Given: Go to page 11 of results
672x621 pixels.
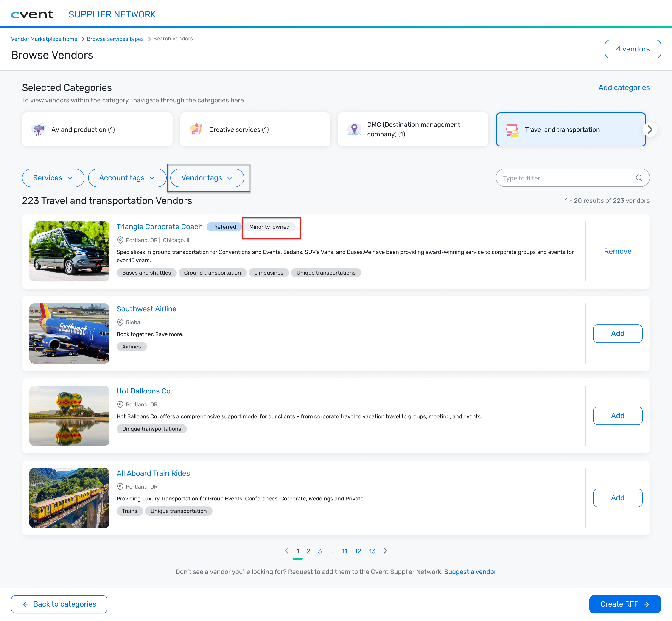Looking at the screenshot, I should (344, 551).
